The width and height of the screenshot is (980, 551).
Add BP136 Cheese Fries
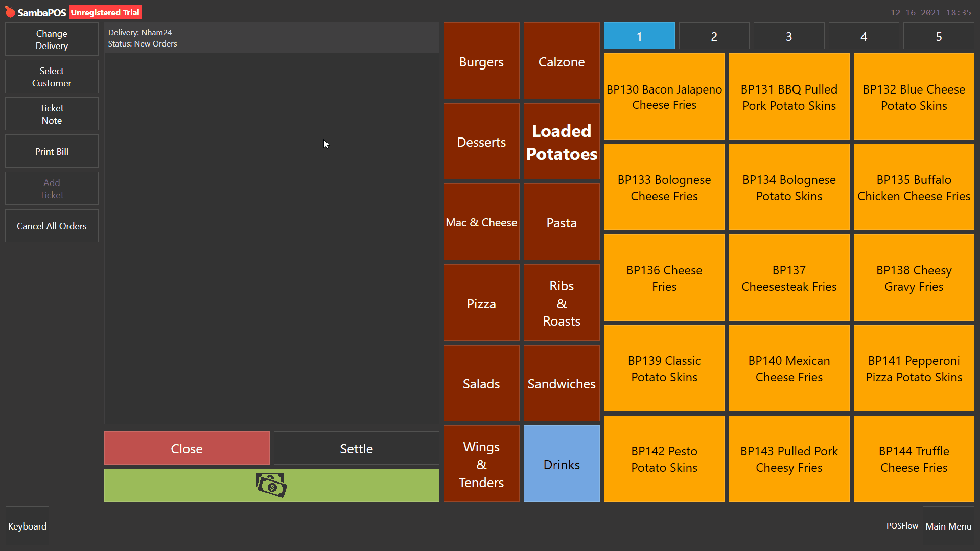[x=664, y=278]
